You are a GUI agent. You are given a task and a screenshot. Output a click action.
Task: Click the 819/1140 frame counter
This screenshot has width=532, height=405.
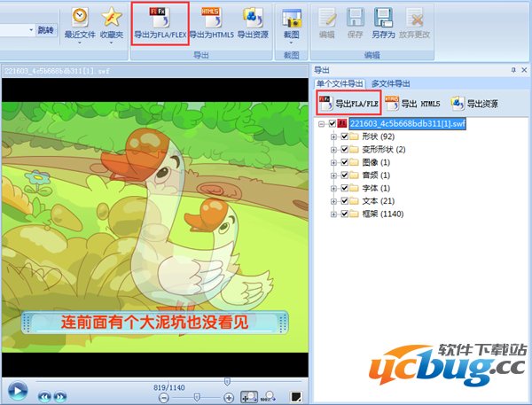click(x=169, y=387)
